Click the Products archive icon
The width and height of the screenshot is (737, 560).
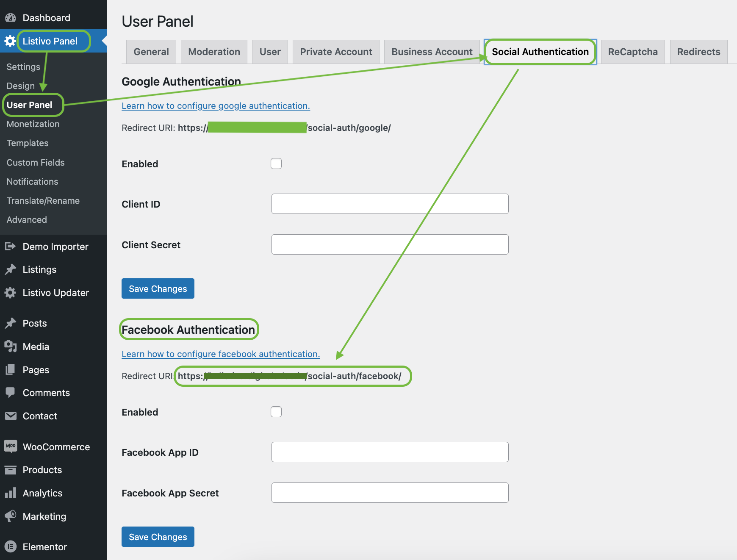(x=11, y=470)
